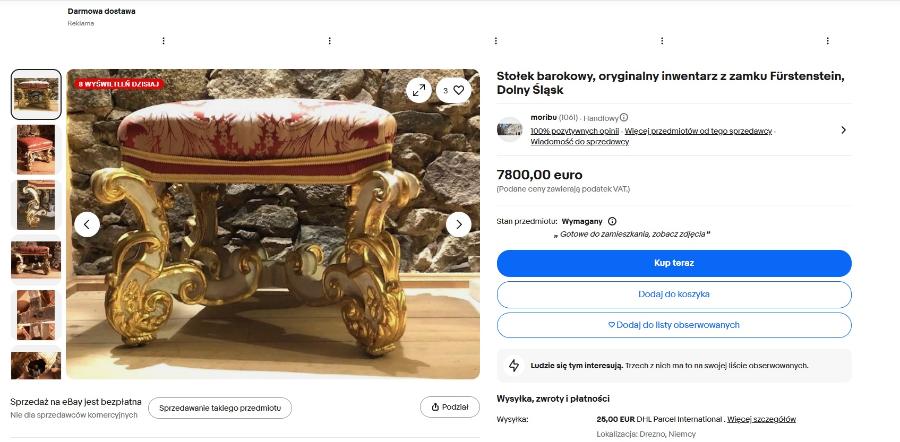Add item via Dodaj do listy obserwowanych
The width and height of the screenshot is (900, 442).
674,325
